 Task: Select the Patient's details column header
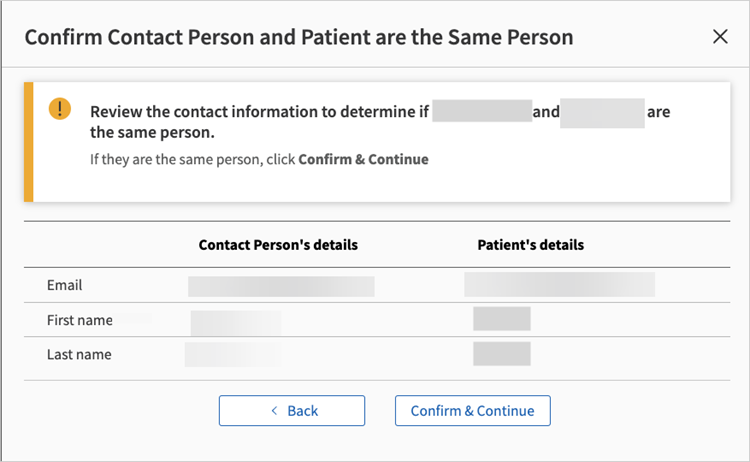531,245
